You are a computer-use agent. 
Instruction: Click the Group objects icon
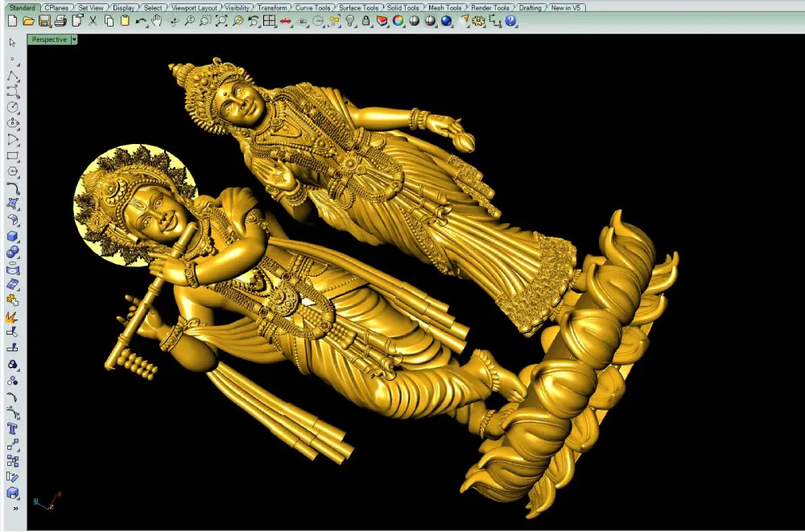(12, 365)
